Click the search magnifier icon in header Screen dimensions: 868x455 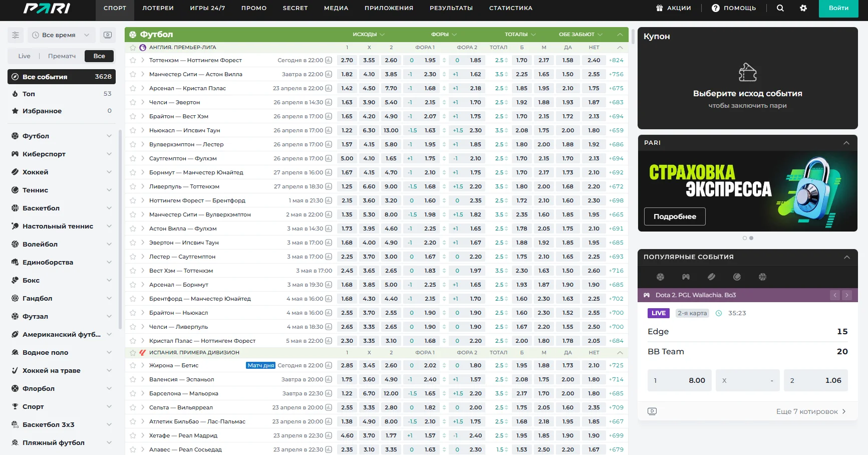[780, 8]
